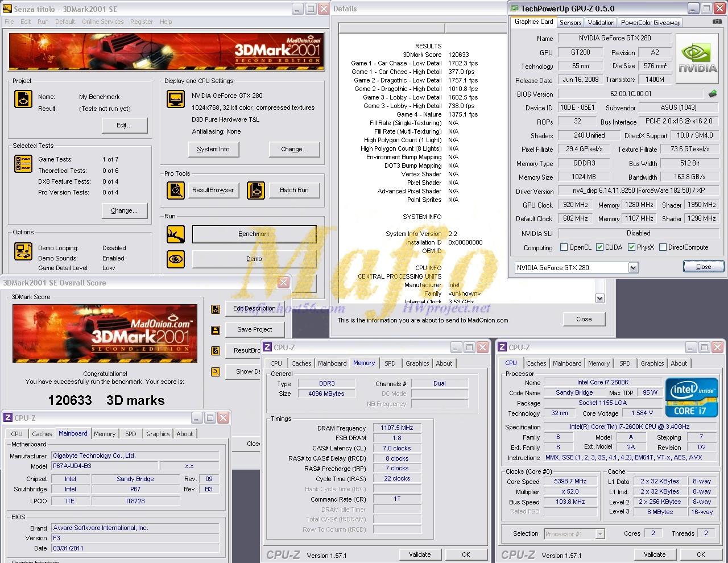Switch to the Sensors tab in GPU-Z
This screenshot has width=728, height=563.
[570, 23]
